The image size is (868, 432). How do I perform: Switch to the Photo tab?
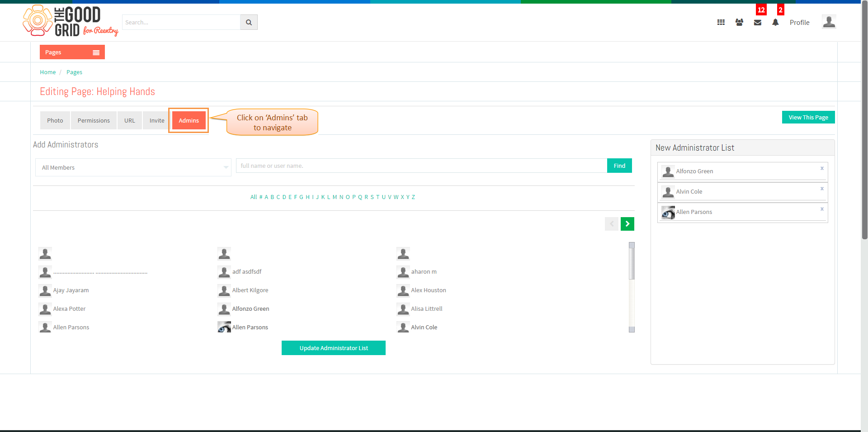coord(55,120)
